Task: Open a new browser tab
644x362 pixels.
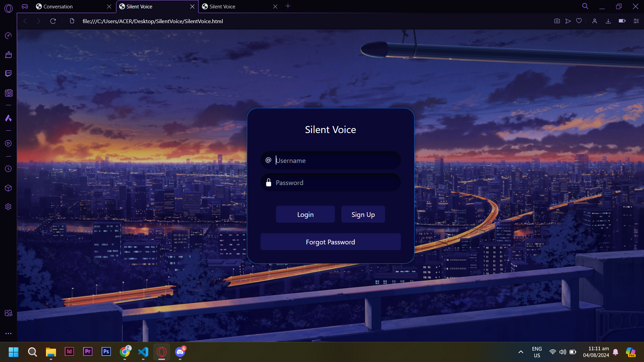Action: point(288,6)
